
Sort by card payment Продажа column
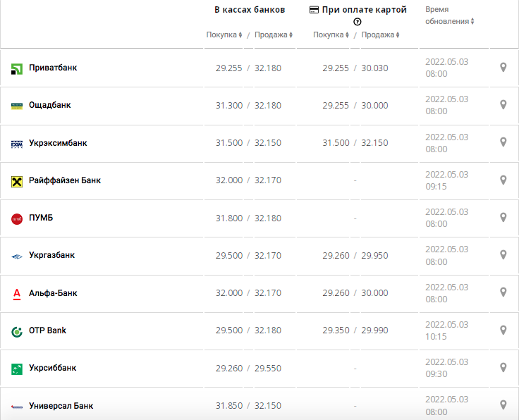380,35
